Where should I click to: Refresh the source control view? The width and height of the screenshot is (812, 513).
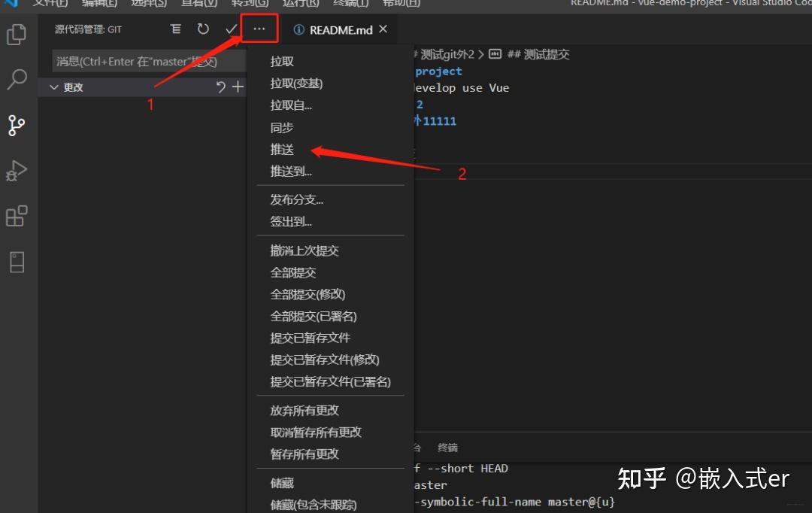click(x=202, y=29)
